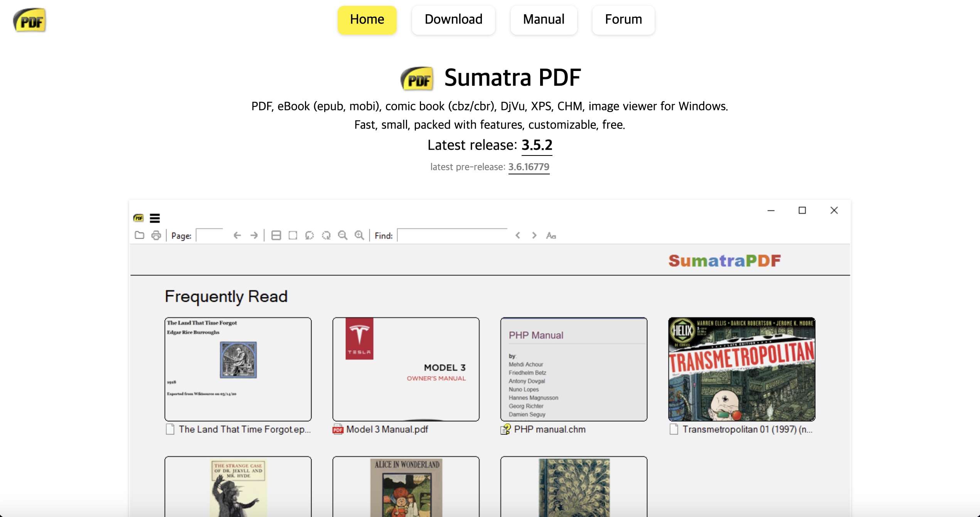Open Dr. Jekyll and Mr. Hyde thumbnail

coord(238,487)
